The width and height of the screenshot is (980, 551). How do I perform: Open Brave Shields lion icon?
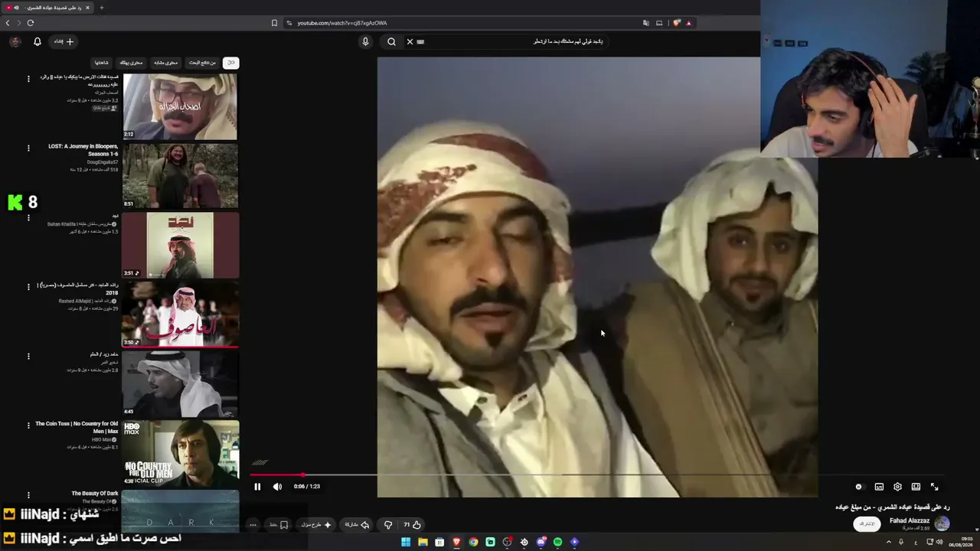pos(677,23)
